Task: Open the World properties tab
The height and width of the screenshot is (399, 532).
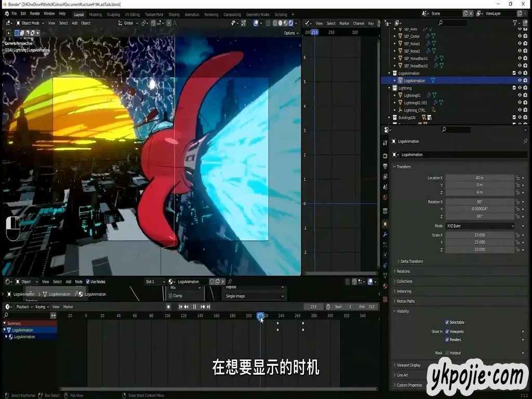Action: click(x=385, y=197)
